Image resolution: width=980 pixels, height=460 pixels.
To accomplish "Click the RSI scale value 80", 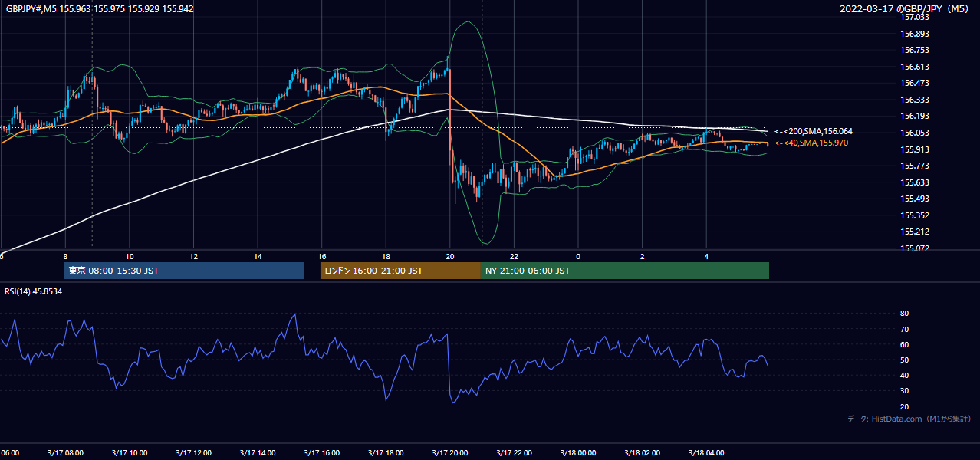I will click(905, 314).
